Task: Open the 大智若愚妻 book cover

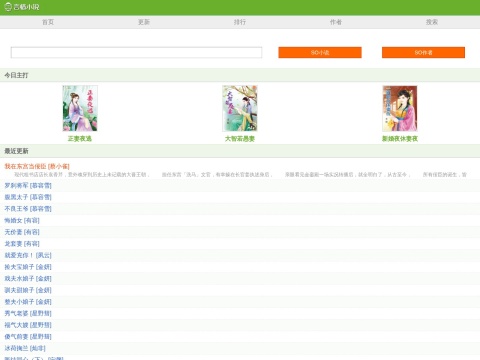Action: 240,108
